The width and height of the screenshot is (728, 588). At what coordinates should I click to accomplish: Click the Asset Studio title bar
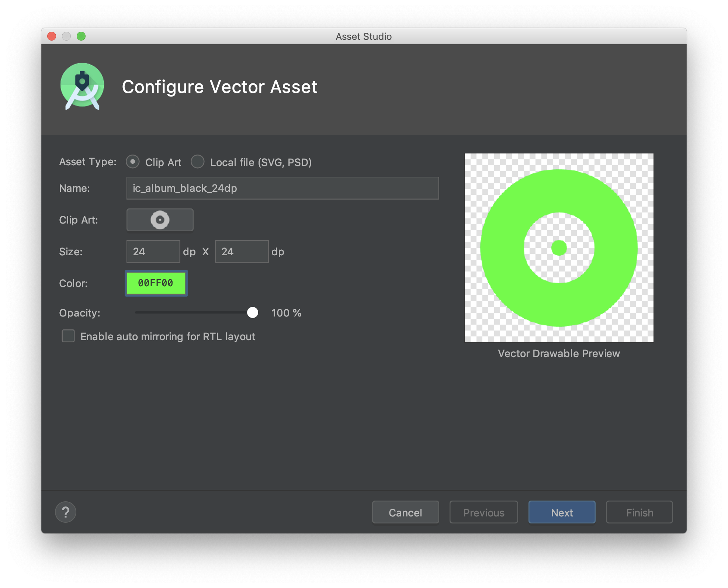[x=363, y=36]
